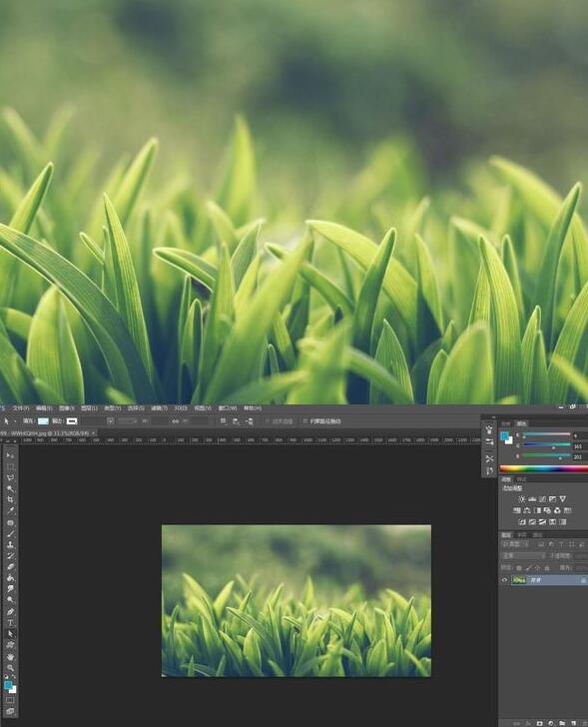
Task: Hide the Background layer eye icon
Action: point(504,580)
